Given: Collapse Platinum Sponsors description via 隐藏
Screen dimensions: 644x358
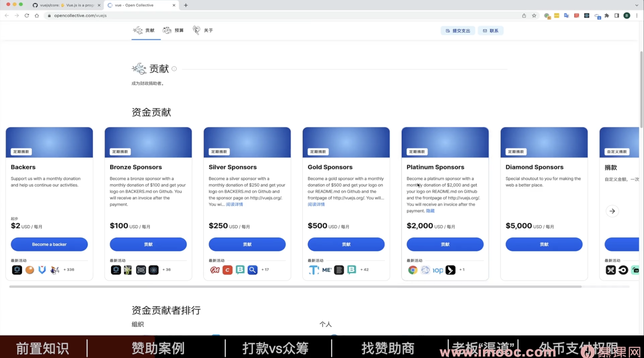Looking at the screenshot, I should pos(430,211).
